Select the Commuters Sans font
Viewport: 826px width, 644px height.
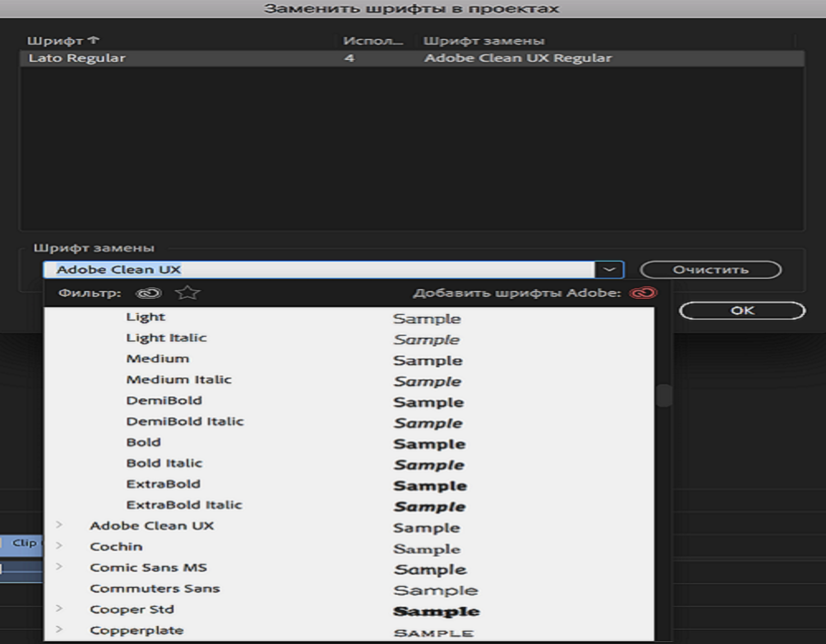pos(155,588)
